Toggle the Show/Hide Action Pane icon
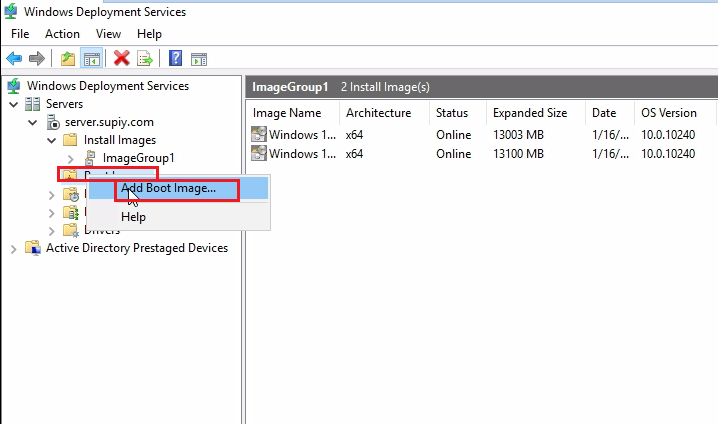The width and height of the screenshot is (718, 424). tap(199, 59)
